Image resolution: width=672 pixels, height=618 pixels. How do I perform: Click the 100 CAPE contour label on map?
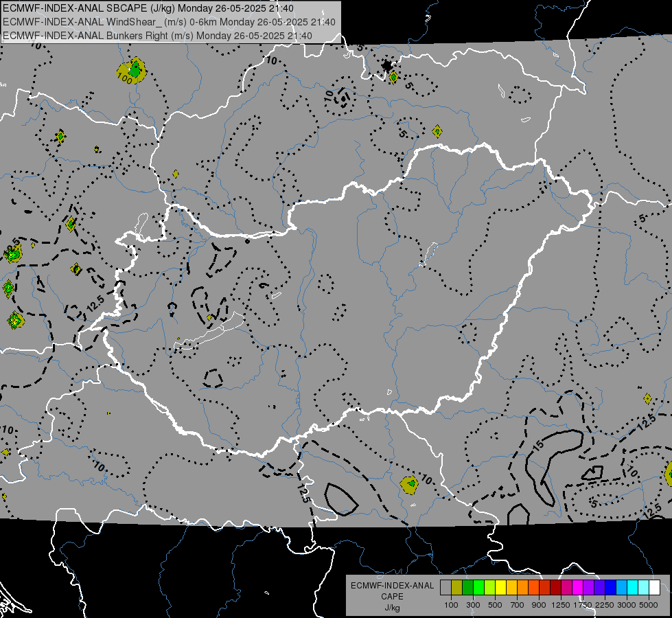124,78
